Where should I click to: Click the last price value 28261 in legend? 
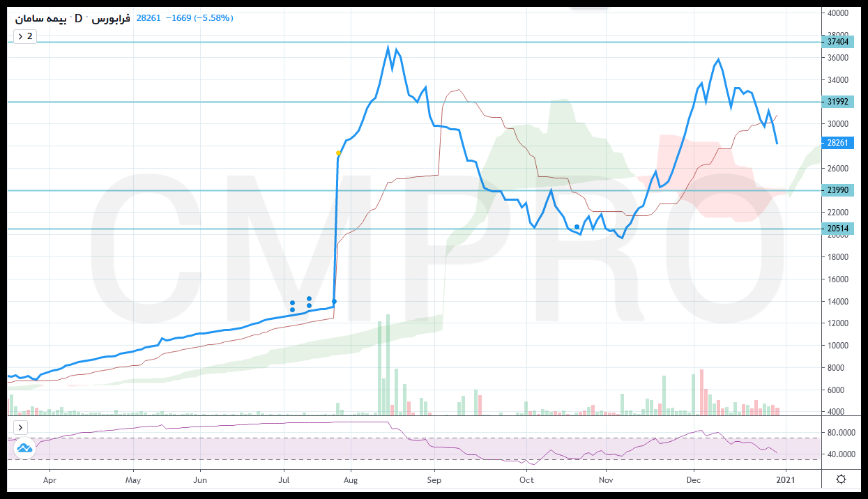coord(150,18)
